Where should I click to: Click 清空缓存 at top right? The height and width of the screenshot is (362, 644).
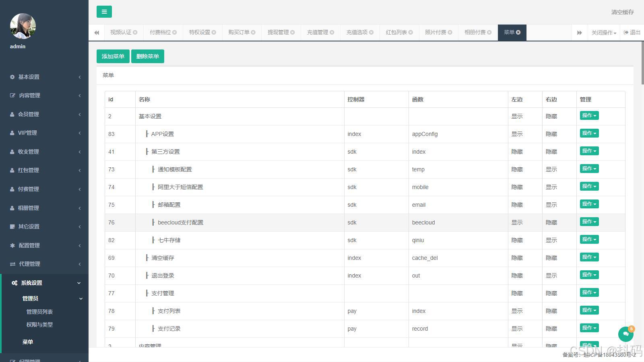pyautogui.click(x=622, y=12)
